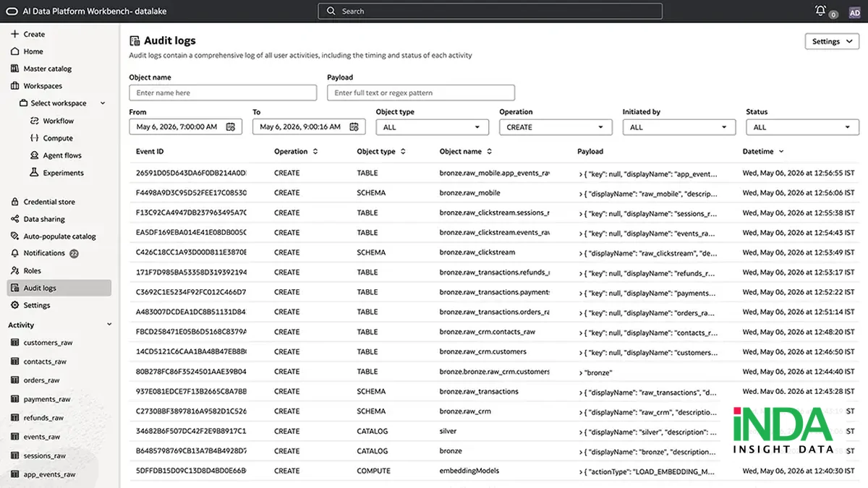Expand the payload of the app_events row

pyautogui.click(x=580, y=174)
